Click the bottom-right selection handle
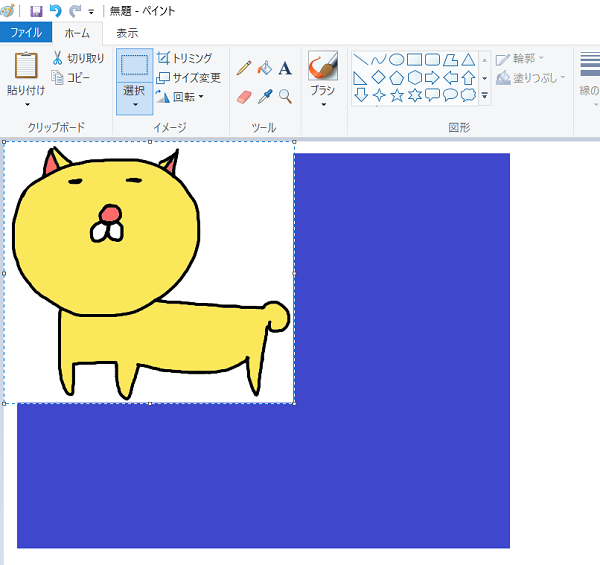Viewport: 600px width, 565px height. [294, 404]
